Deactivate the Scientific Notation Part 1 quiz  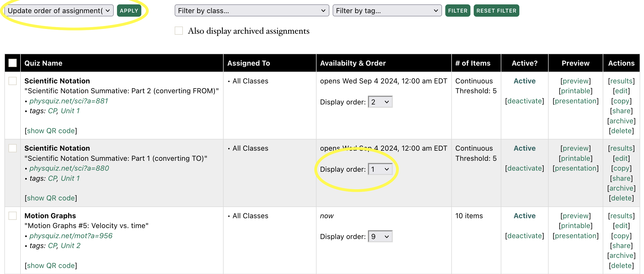pos(525,168)
